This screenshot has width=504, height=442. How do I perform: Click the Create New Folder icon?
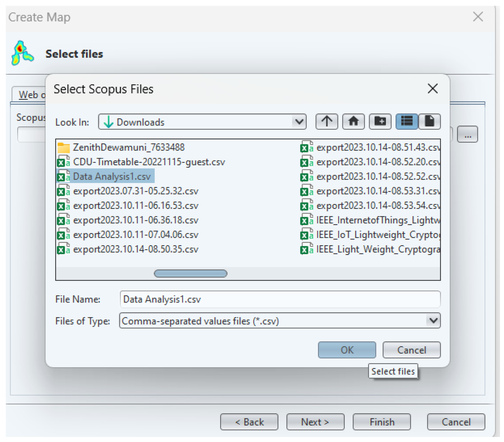[x=380, y=122]
